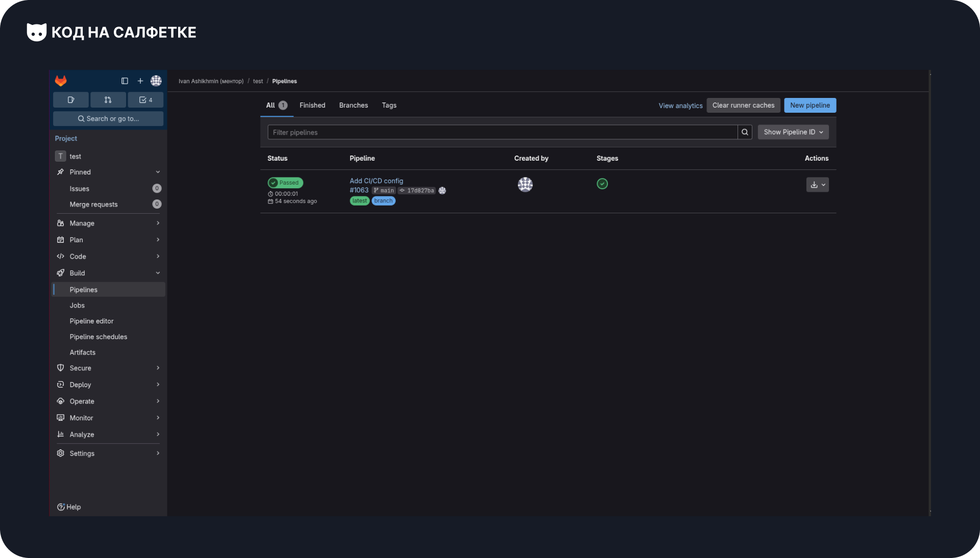Screen dimensions: 980x558
Task: Click the assigned issues shortcut icon
Action: (71, 100)
